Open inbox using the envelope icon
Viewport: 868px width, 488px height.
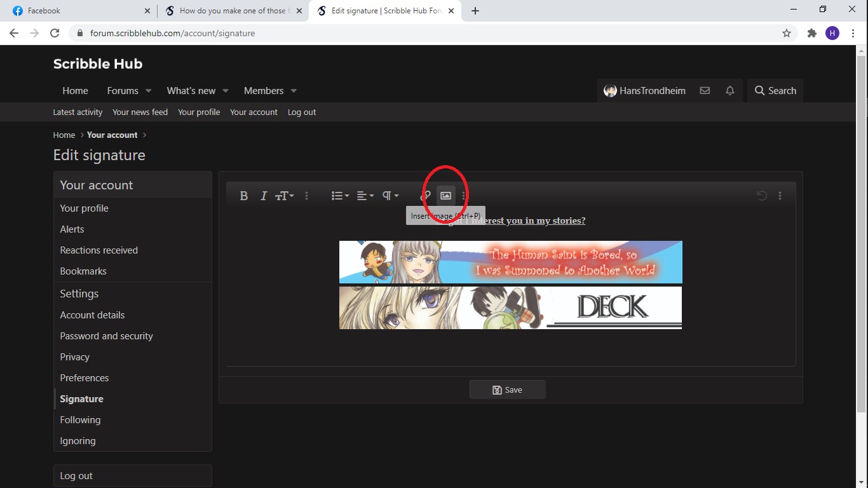point(705,90)
